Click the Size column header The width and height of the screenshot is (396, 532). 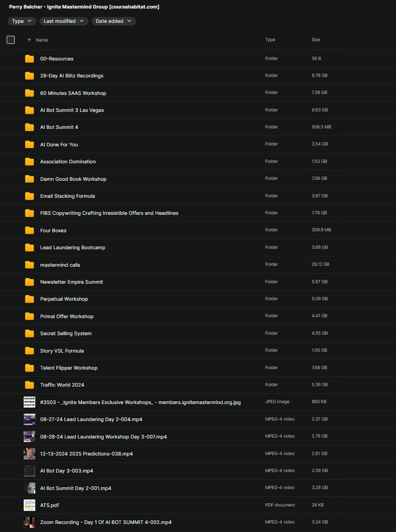click(x=316, y=40)
